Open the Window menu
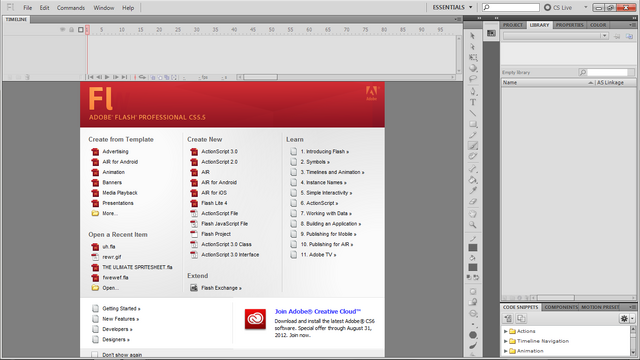This screenshot has height=360, width=640. (104, 7)
